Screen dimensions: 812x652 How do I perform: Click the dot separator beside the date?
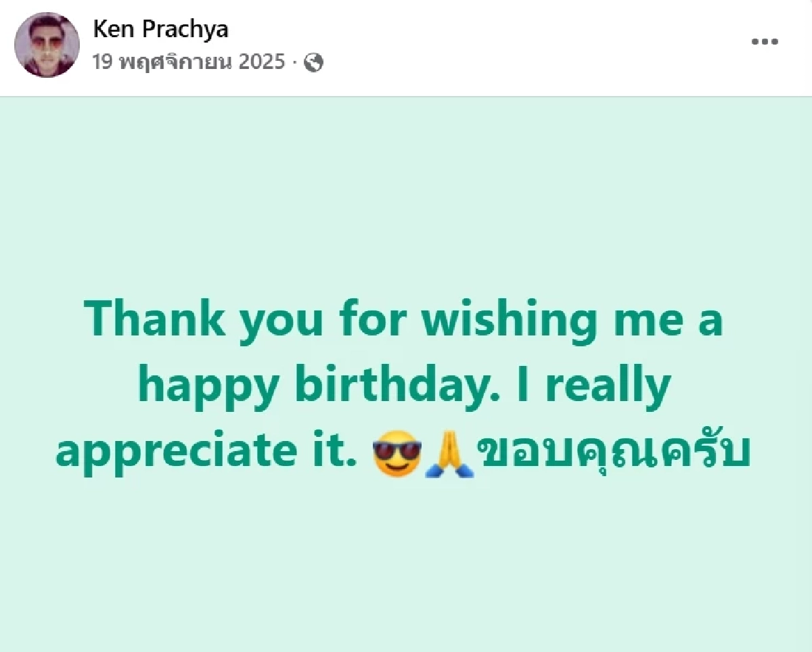[295, 63]
